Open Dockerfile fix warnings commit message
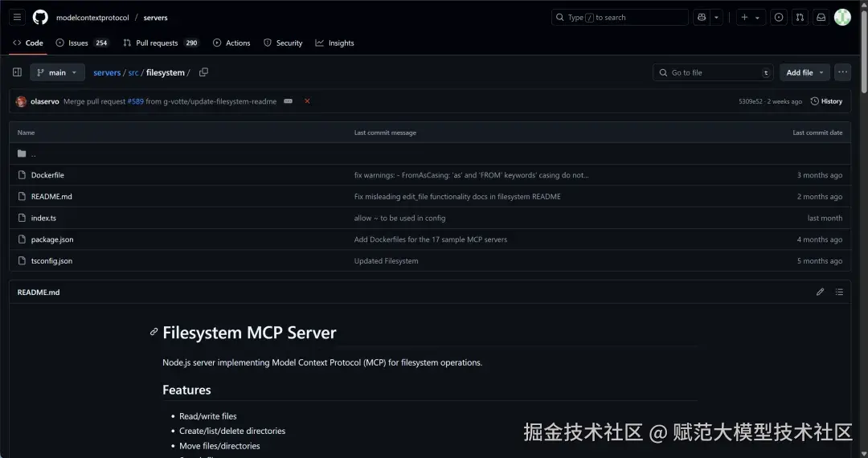Image resolution: width=868 pixels, height=458 pixels. click(472, 175)
